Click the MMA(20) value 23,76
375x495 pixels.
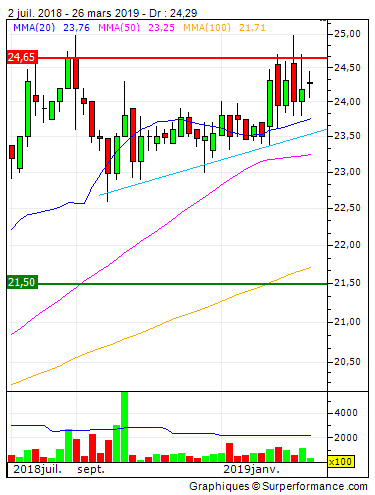coord(76,27)
